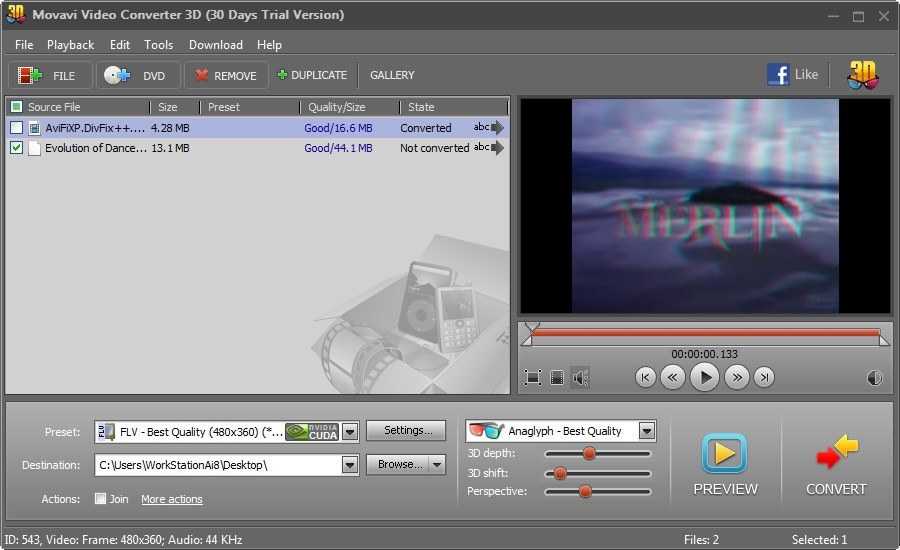
Task: Click the left trim marker on timeline
Action: coord(526,339)
